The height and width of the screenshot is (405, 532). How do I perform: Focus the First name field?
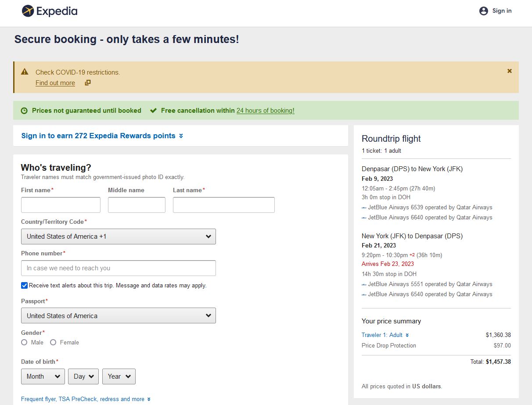[x=61, y=205]
